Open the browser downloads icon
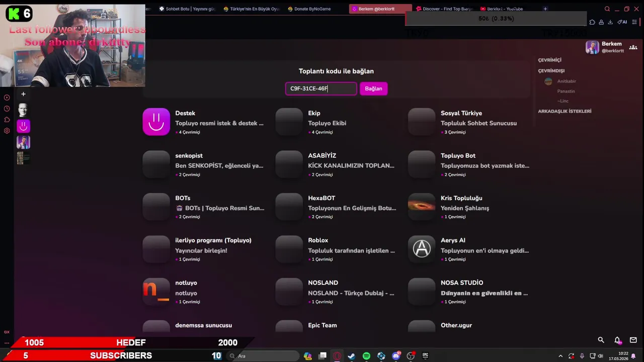 coord(610,22)
